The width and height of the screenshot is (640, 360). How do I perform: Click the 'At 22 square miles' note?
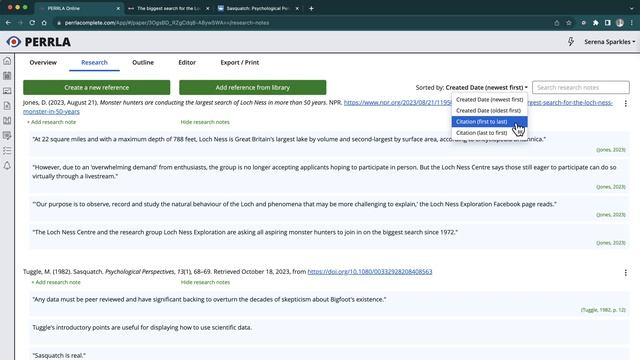[x=329, y=144]
